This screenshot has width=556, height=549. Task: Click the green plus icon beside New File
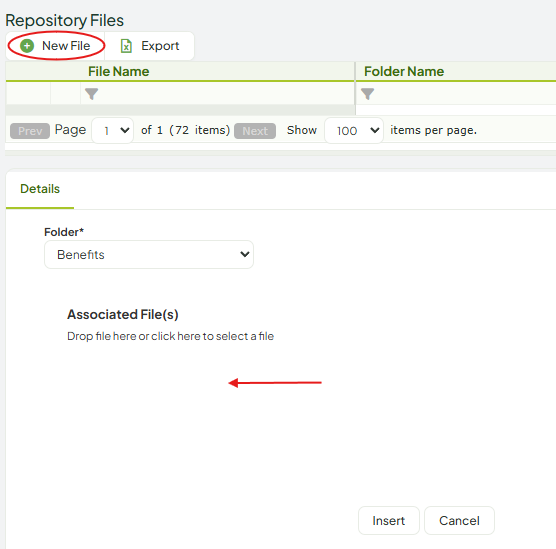(27, 46)
